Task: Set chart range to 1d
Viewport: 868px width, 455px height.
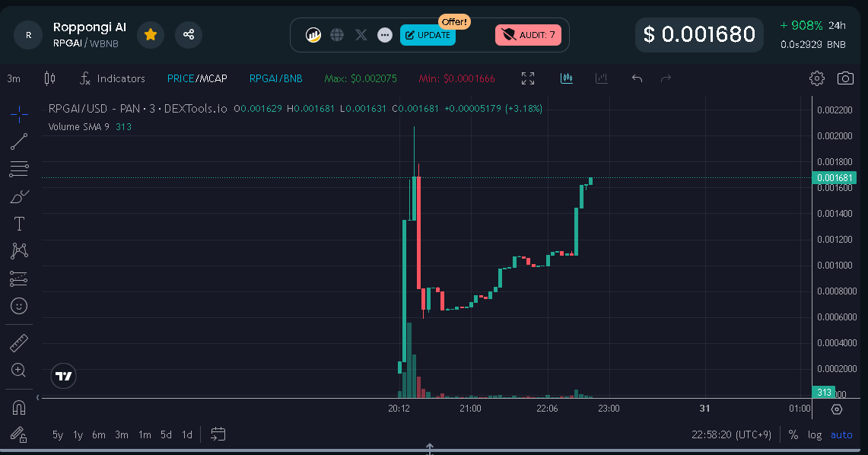Action: (x=187, y=435)
